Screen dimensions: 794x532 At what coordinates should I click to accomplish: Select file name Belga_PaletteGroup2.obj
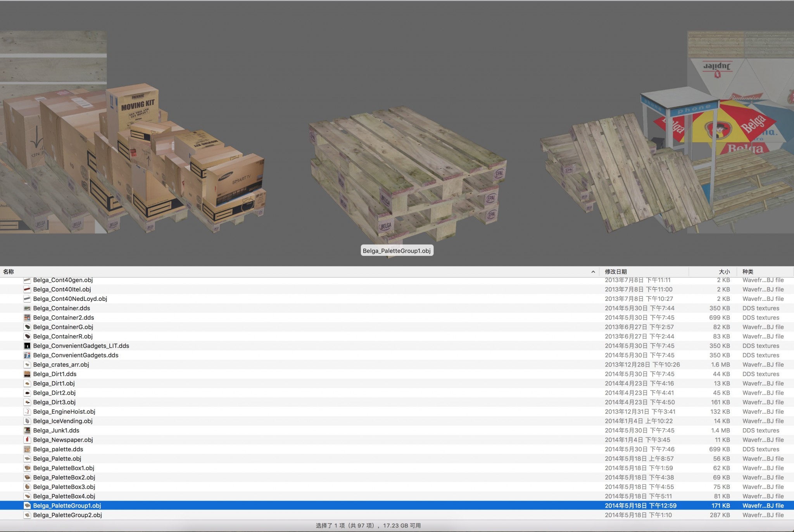[67, 515]
